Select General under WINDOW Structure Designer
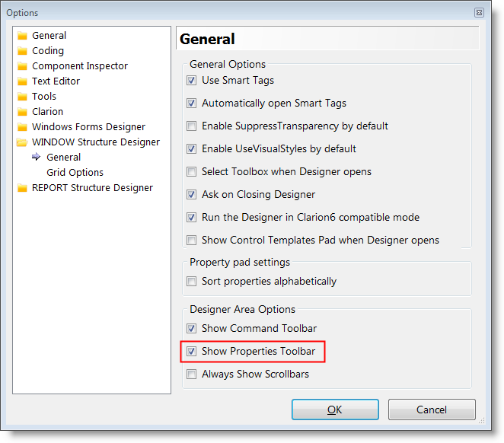Viewport: 504px width, 443px height. [x=63, y=158]
